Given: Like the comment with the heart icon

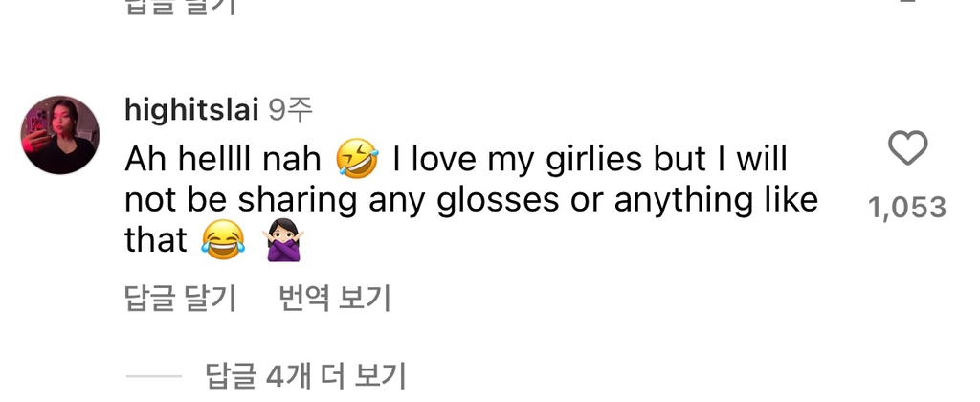Looking at the screenshot, I should click(907, 148).
